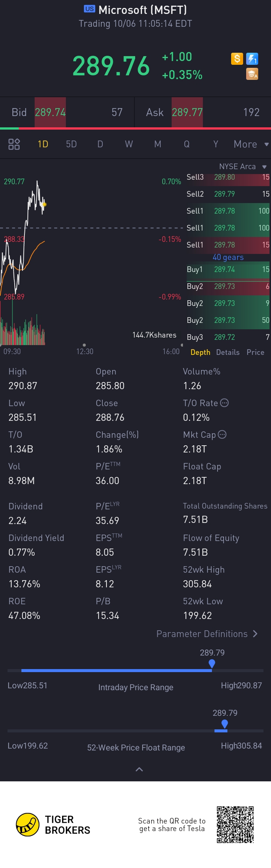Tap the Float Cap value 2.18T
Screen dimensions: 271x868
pos(195,481)
